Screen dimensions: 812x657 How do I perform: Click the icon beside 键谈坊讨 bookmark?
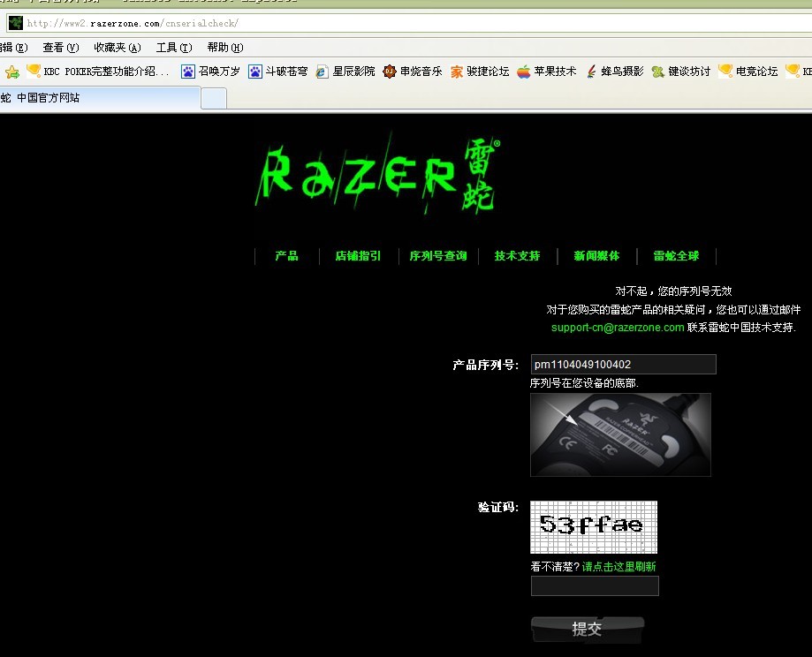click(x=657, y=72)
